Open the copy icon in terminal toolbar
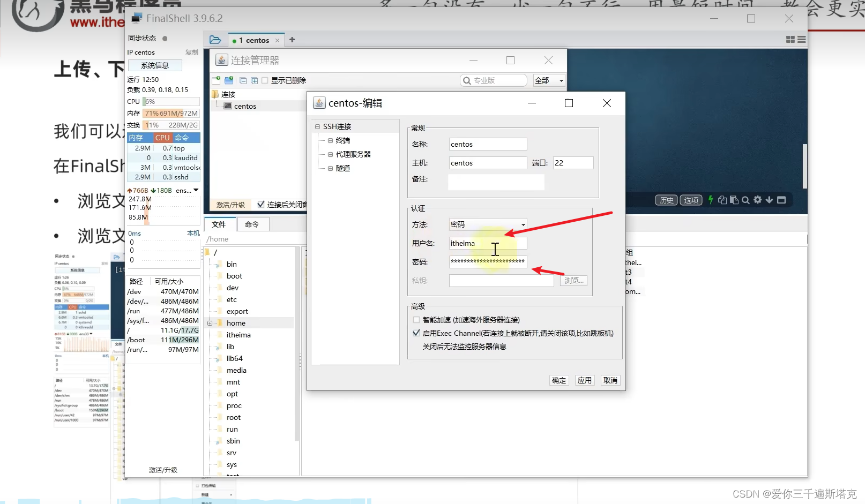The image size is (865, 504). pyautogui.click(x=722, y=200)
